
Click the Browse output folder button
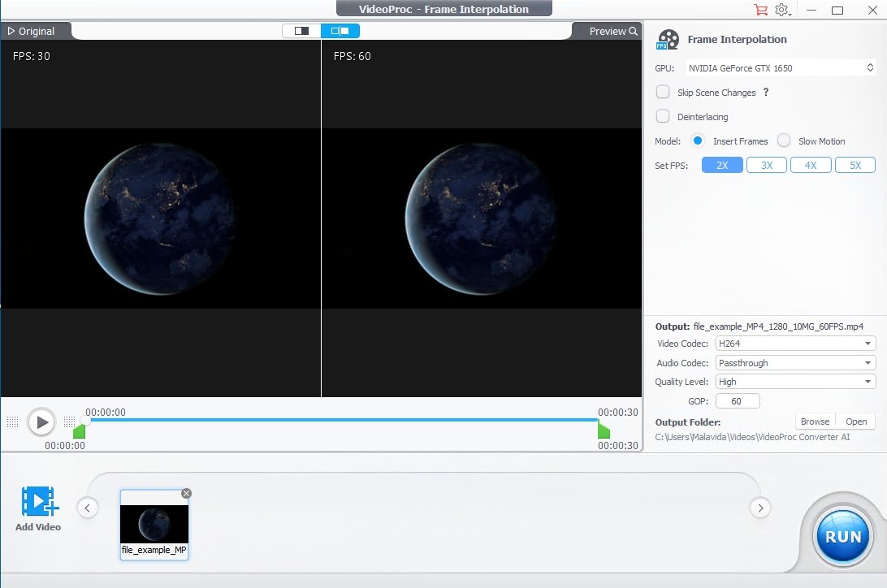815,422
